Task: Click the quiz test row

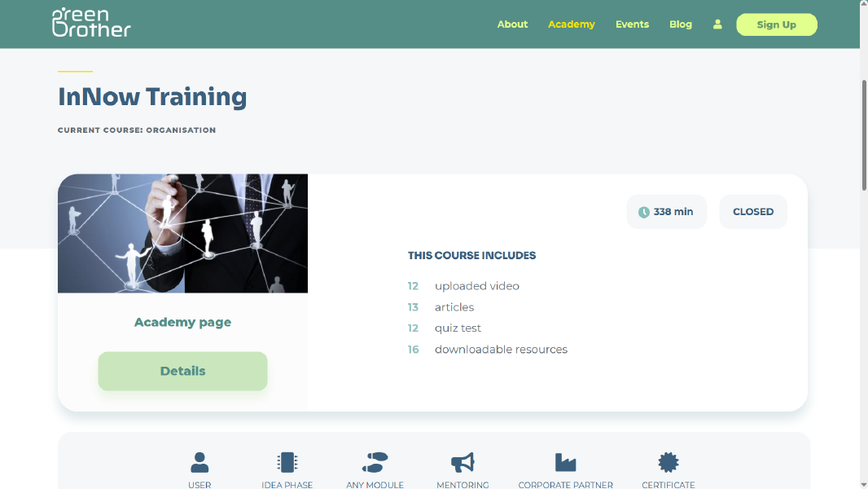Action: click(x=445, y=328)
